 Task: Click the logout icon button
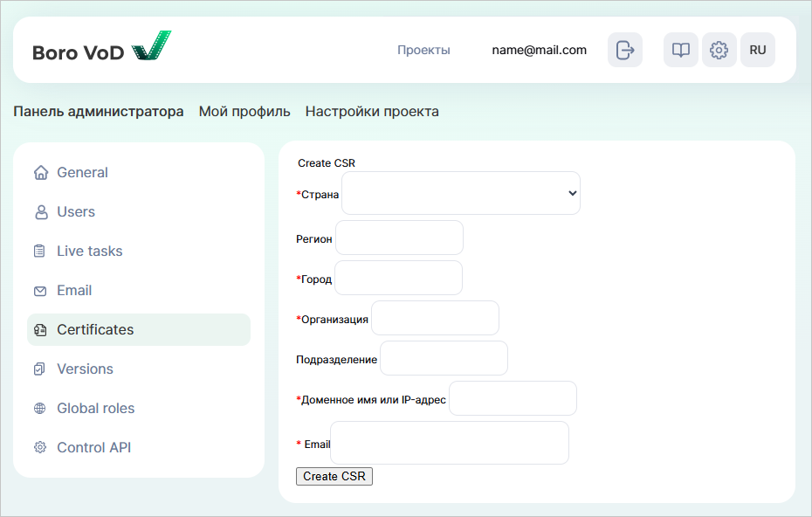point(625,51)
